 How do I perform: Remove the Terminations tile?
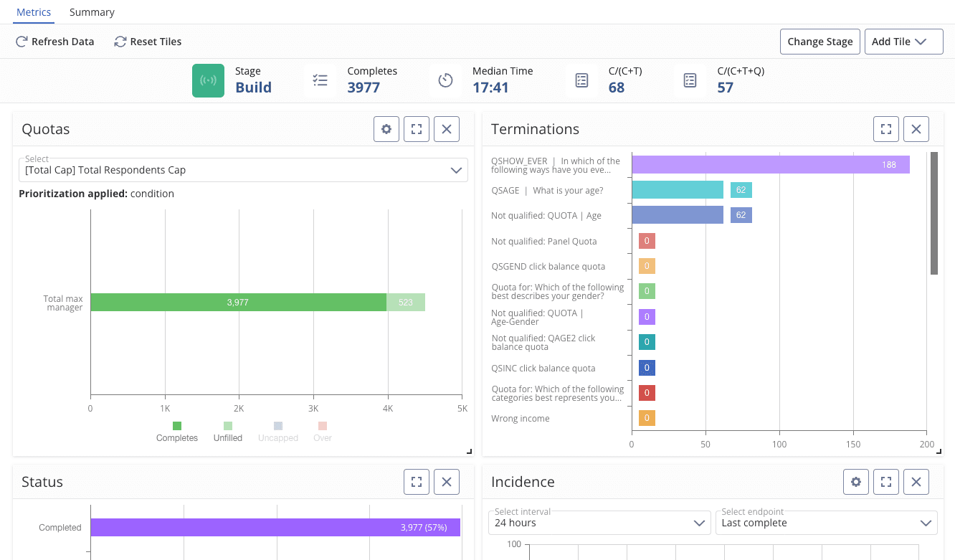click(x=916, y=129)
